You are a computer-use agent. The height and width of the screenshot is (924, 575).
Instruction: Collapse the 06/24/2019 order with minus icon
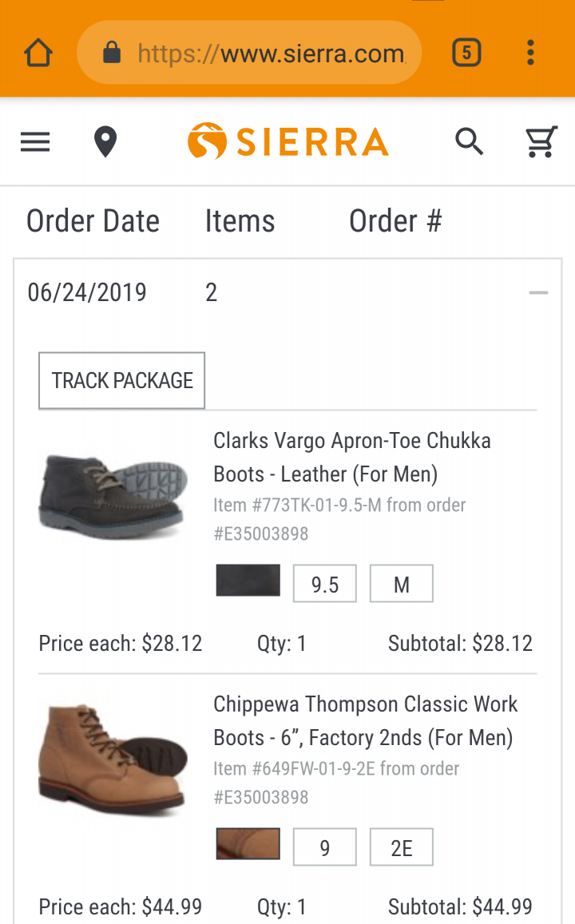538,292
